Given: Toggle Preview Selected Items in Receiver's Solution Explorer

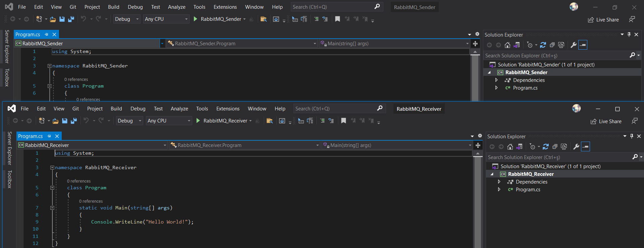Looking at the screenshot, I should click(x=585, y=147).
